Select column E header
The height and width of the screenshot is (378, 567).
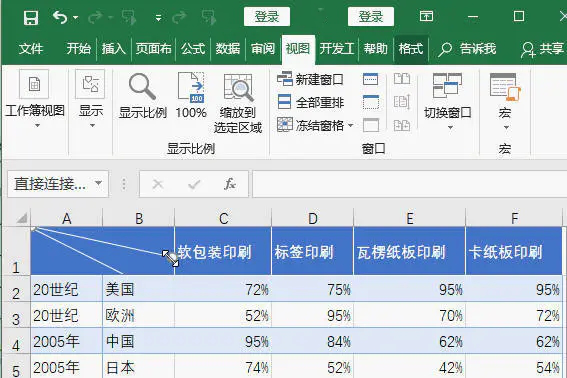[x=410, y=218]
